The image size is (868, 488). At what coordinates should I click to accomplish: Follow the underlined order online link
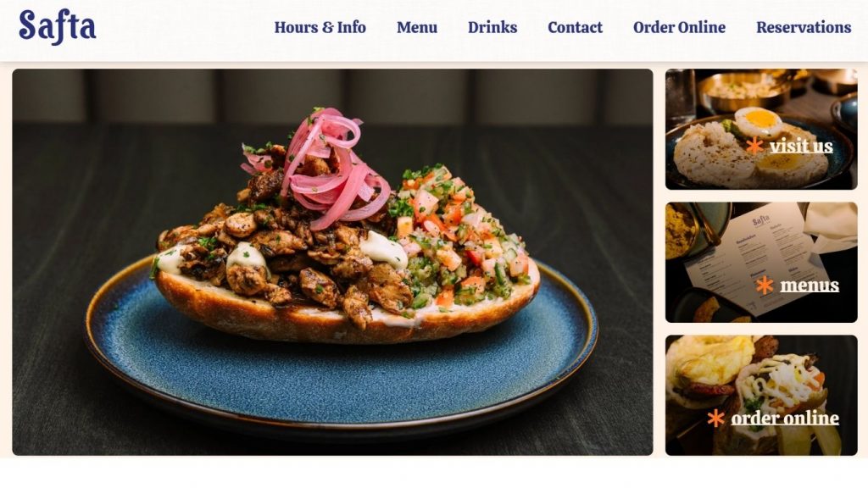click(785, 419)
